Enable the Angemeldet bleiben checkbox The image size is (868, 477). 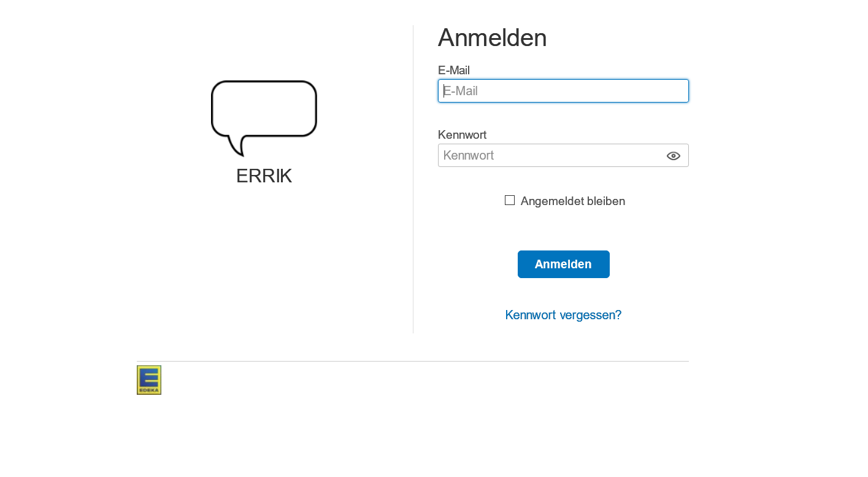pos(510,200)
